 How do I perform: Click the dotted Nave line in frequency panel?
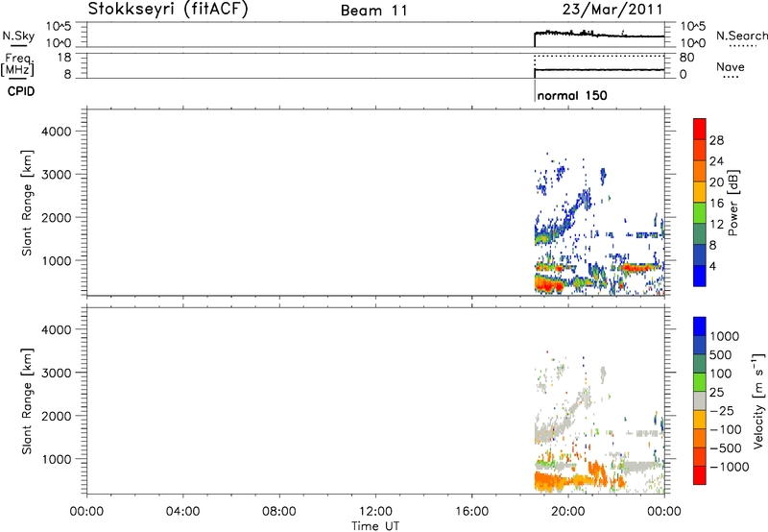pos(599,56)
